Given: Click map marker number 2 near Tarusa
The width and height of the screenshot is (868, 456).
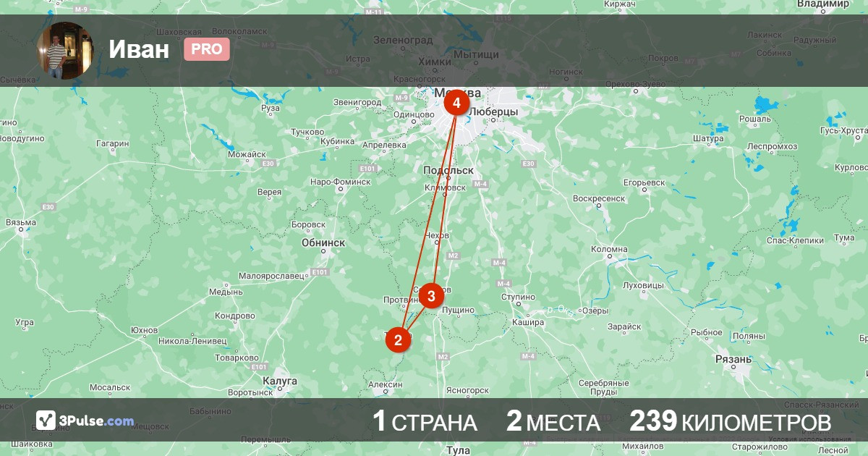Looking at the screenshot, I should click(398, 339).
